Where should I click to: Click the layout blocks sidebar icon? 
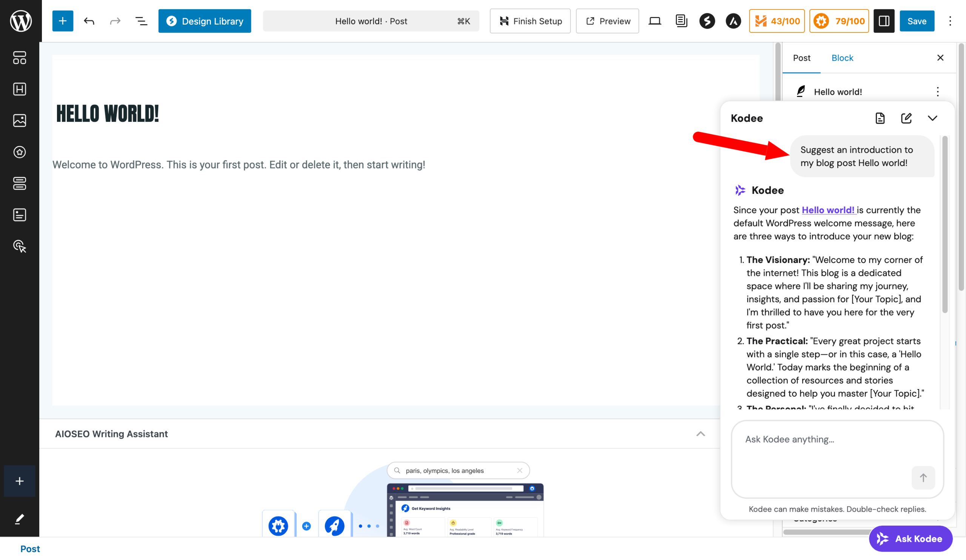[x=20, y=57]
